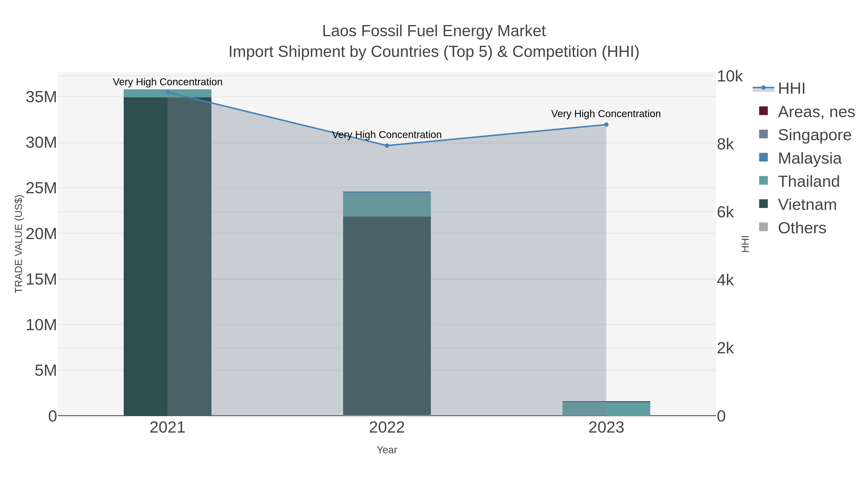Click the 2022 x-axis label
This screenshot has width=868, height=488.
coord(387,428)
